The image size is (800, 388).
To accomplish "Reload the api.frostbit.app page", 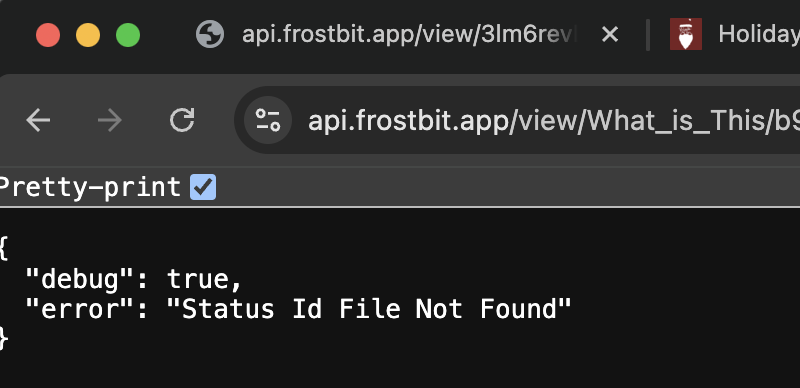I will (182, 120).
